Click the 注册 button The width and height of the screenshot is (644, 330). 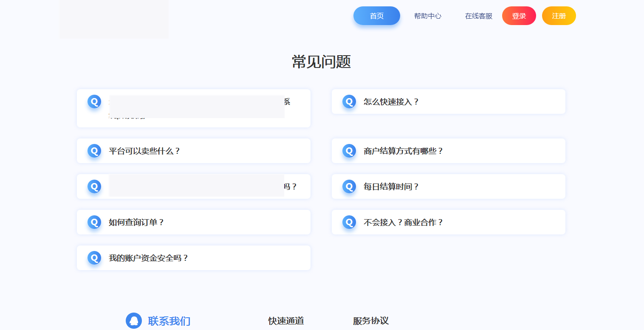(559, 16)
